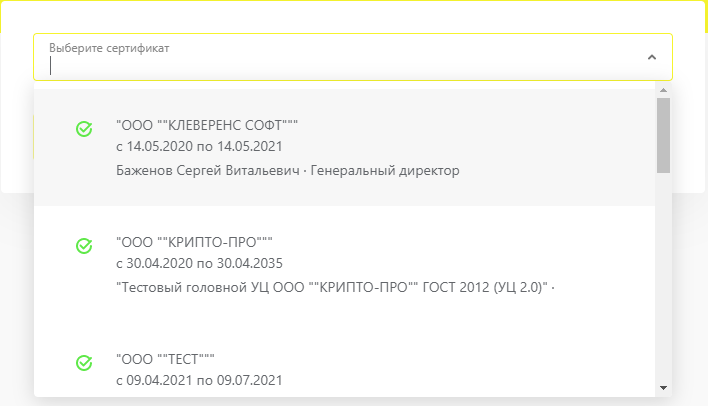
Task: Click the "Выберите сертификат" field label
Action: (x=109, y=48)
